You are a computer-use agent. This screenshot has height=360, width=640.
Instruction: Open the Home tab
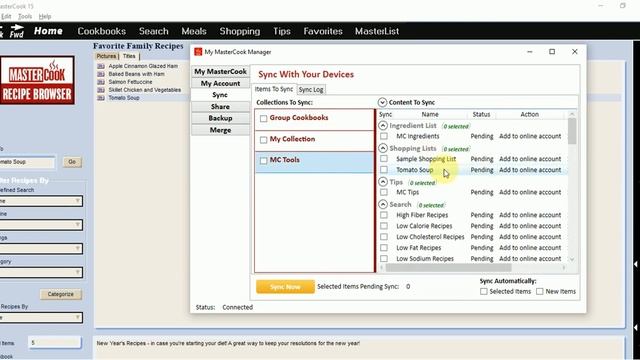[x=48, y=31]
